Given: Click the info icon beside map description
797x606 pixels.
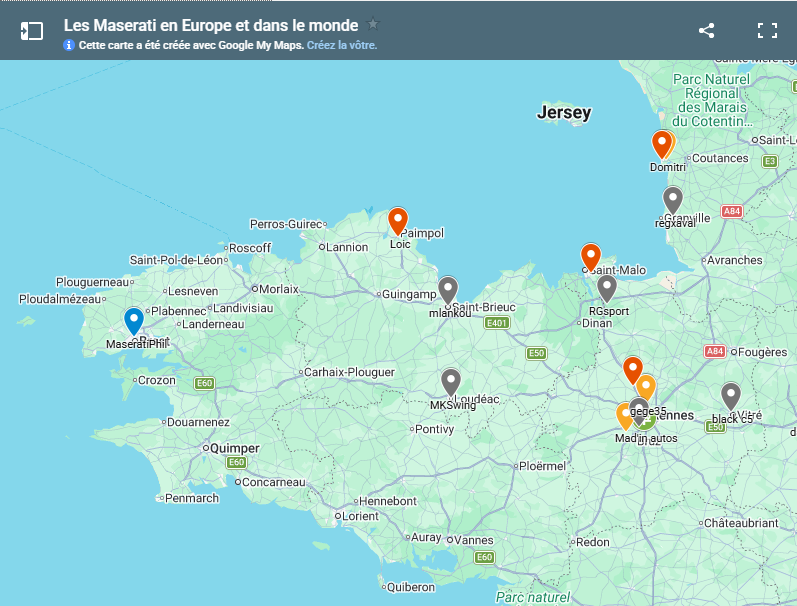Looking at the screenshot, I should pos(69,45).
